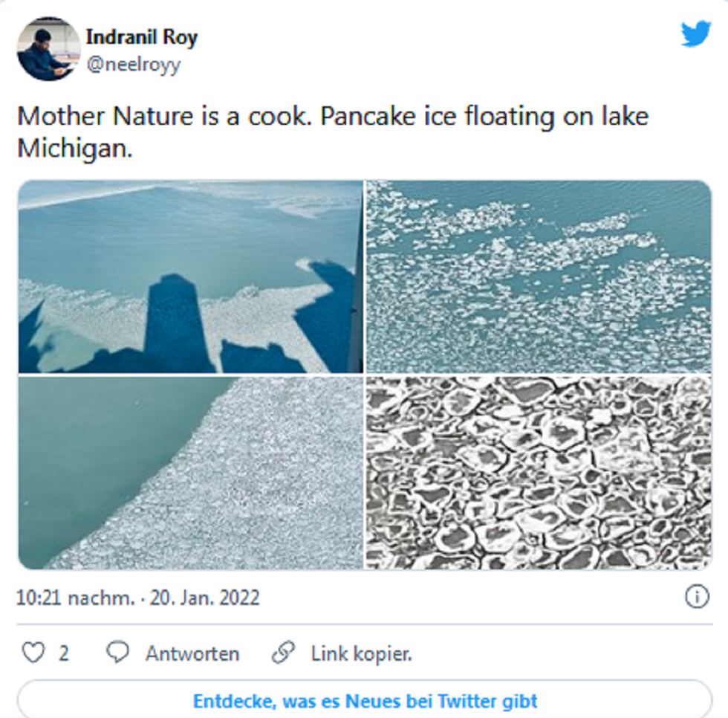This screenshot has height=718, width=728.
Task: Click the reply speech bubble icon
Action: (118, 653)
